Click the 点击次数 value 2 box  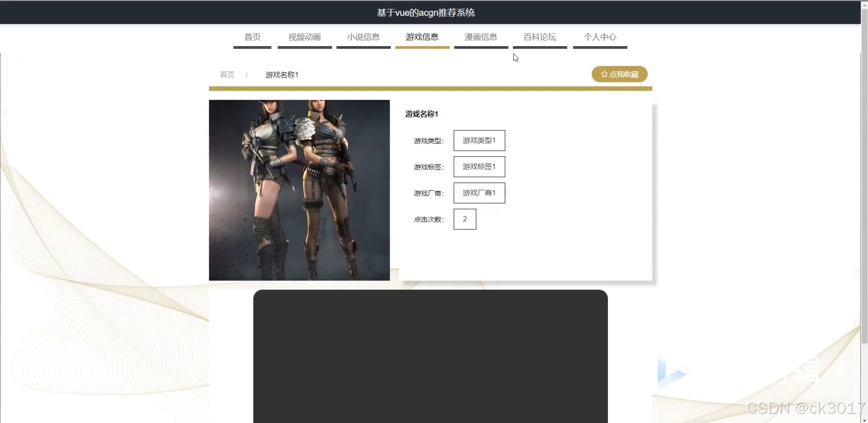[x=465, y=219]
